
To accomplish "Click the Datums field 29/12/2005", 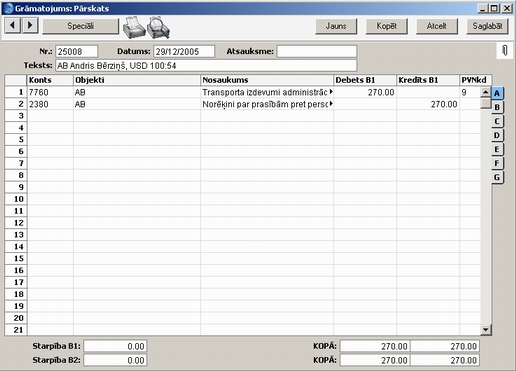I will click(x=184, y=52).
